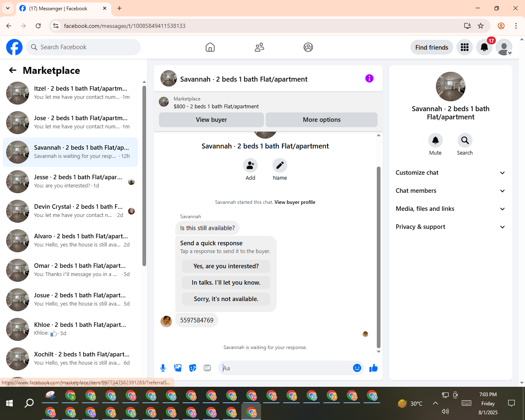
Task: Open conversation information purple icon
Action: coord(369,78)
